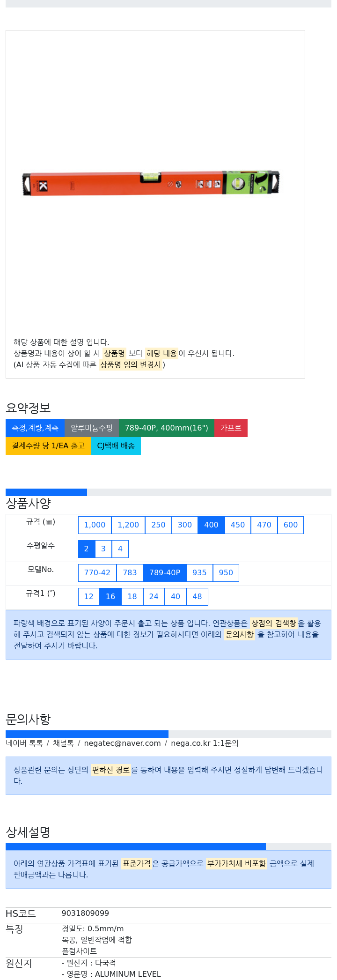Choose 4 under 수평알수

(120, 549)
